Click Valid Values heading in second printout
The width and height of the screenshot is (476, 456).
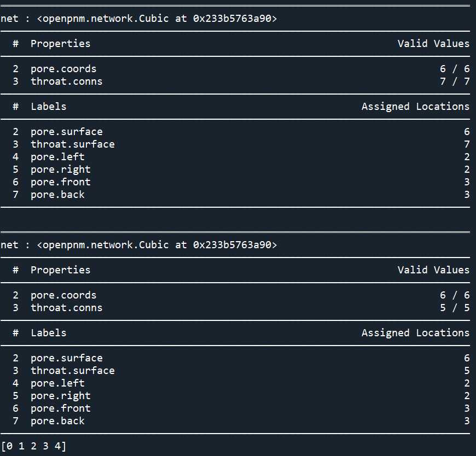[433, 270]
